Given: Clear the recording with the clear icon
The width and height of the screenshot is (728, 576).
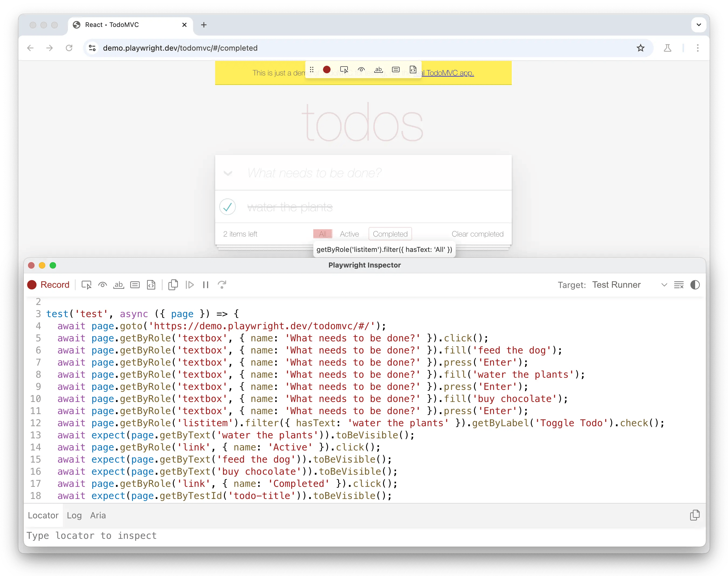Looking at the screenshot, I should (679, 285).
